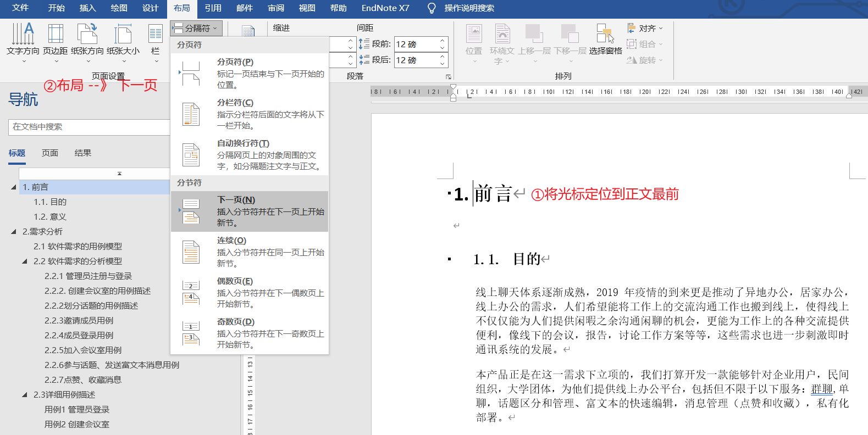
Task: Click the 分栏符(C) column break icon
Action: pos(191,114)
